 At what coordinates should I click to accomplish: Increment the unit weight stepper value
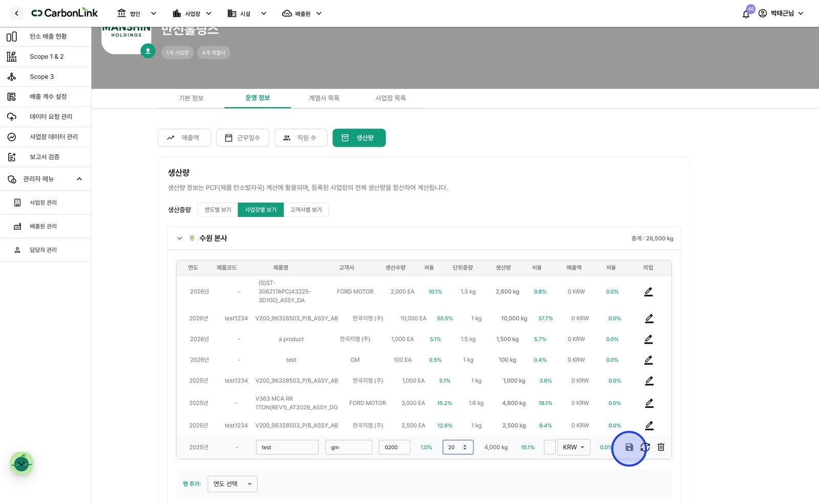[x=465, y=445]
